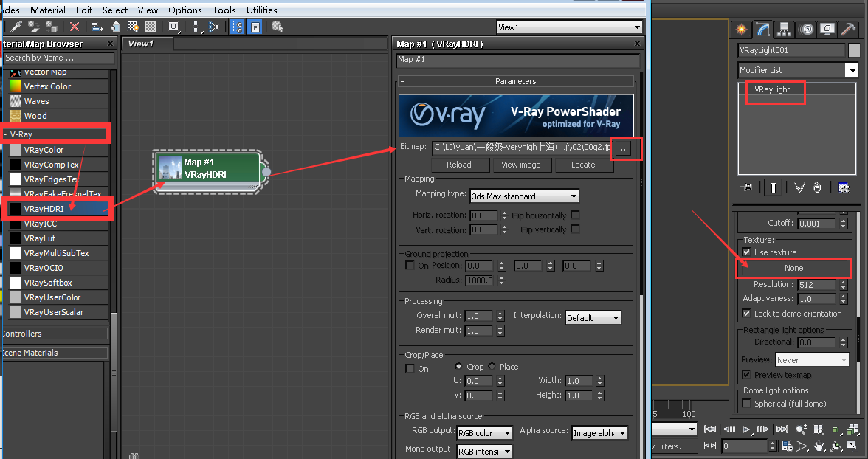Click select by material icon
868x459 pixels.
pos(278,27)
